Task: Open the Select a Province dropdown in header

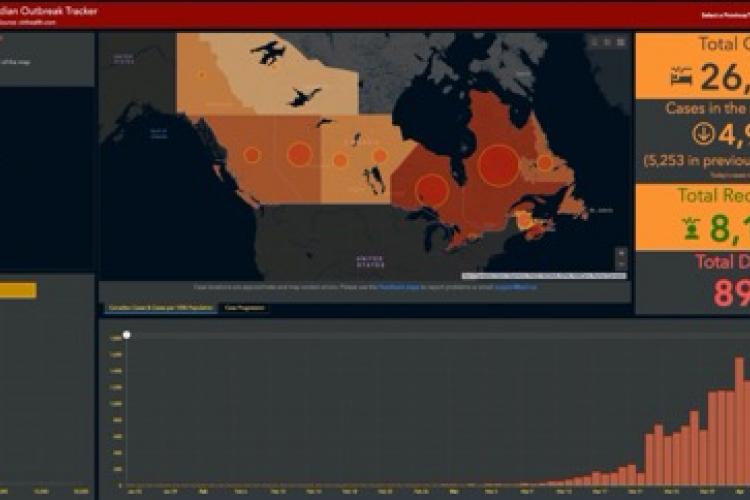Action: pos(725,15)
